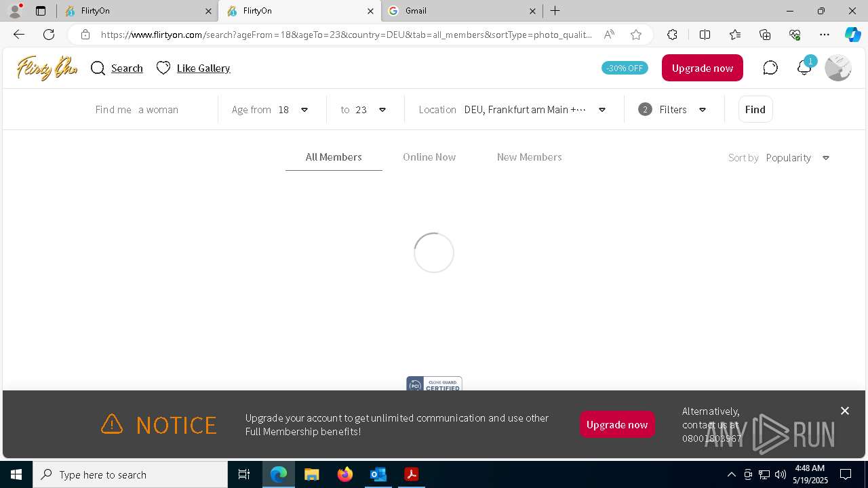Open browser Extensions icon
This screenshot has width=868, height=488.
[x=672, y=35]
